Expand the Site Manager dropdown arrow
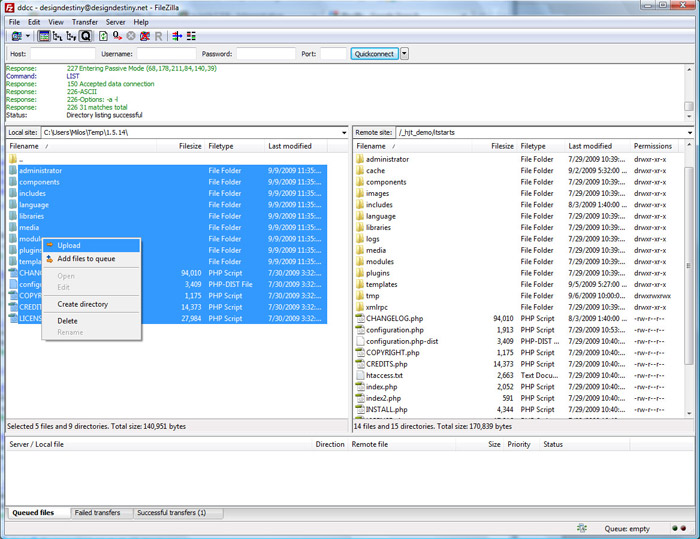The height and width of the screenshot is (539, 700). [28, 36]
